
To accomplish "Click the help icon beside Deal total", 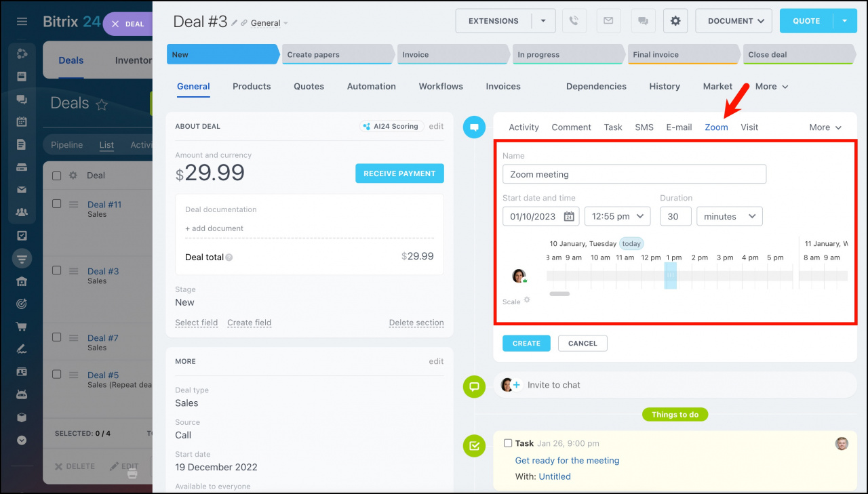I will tap(229, 258).
